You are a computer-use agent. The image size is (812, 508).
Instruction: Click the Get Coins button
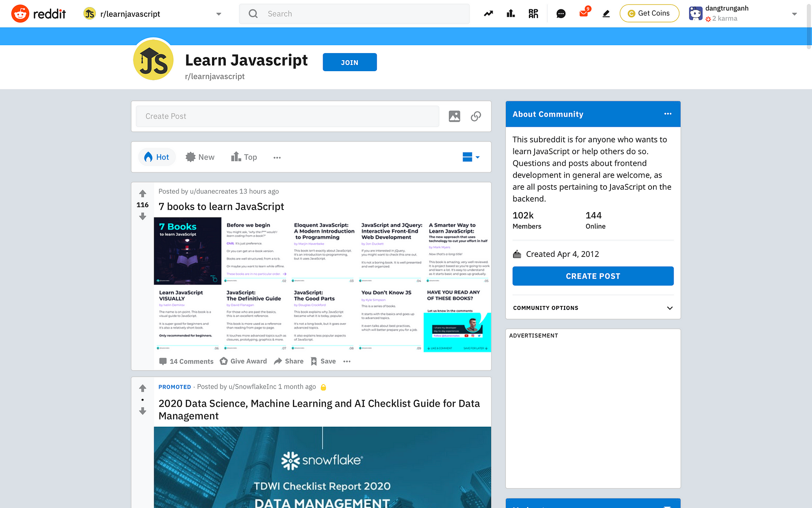649,13
